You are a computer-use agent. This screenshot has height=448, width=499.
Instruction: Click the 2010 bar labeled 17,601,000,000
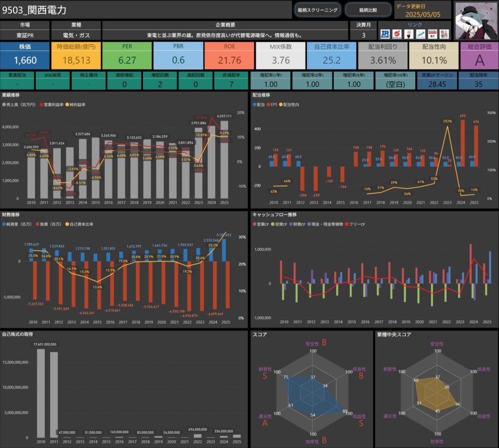click(41, 393)
